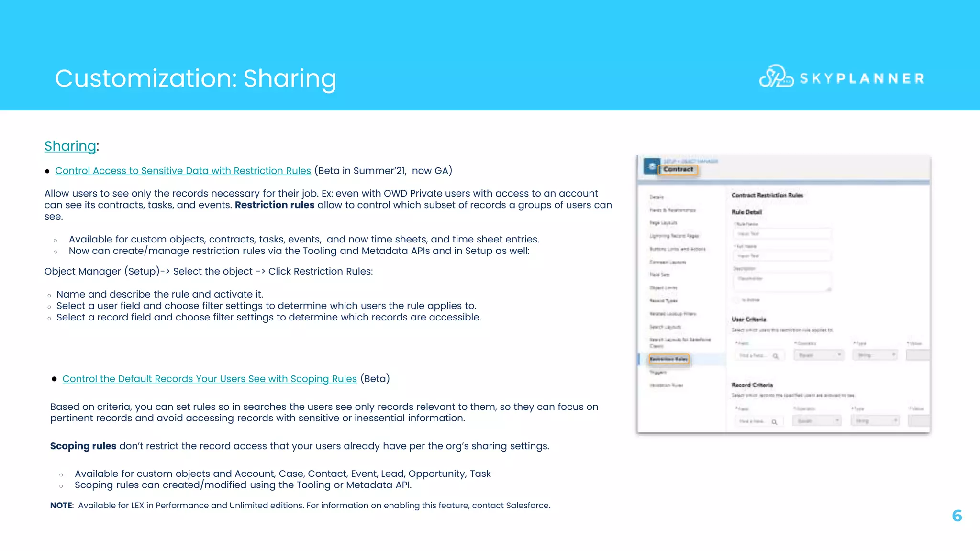Open the User Criteria Type dropdown

[x=875, y=355]
